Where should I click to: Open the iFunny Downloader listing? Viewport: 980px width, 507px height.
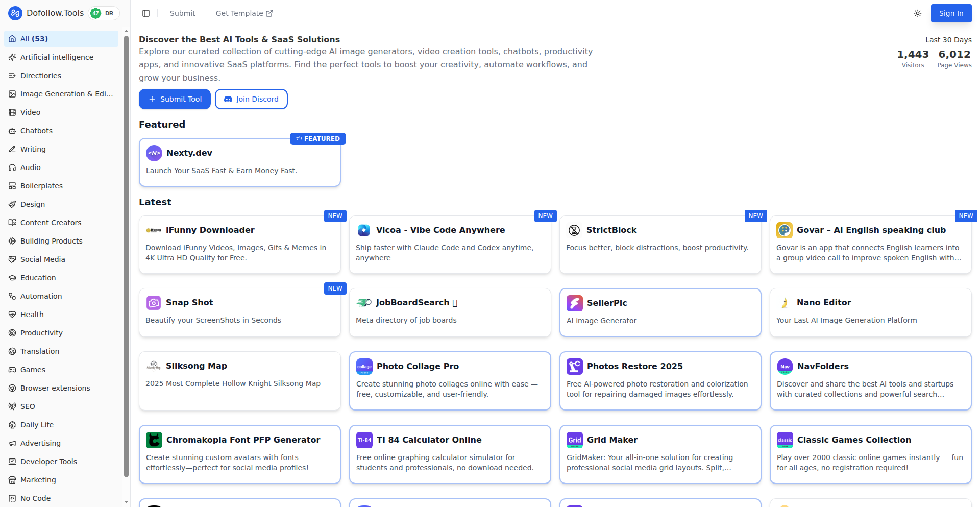pos(240,245)
